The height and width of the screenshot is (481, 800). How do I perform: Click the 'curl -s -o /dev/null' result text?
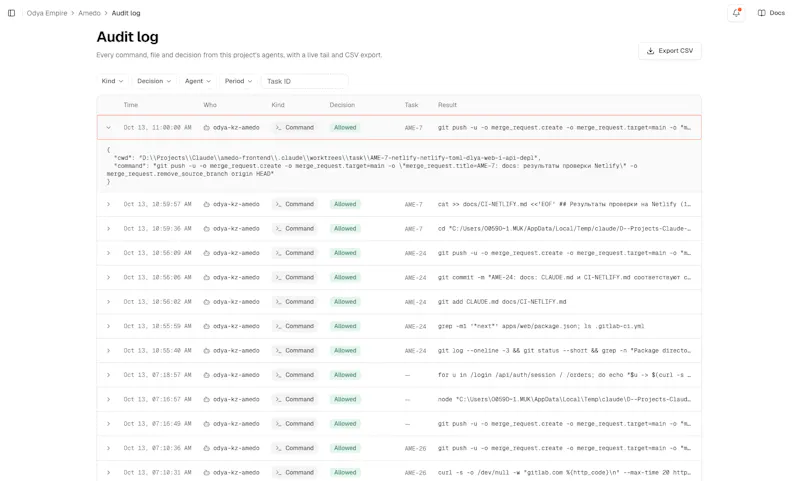pyautogui.click(x=564, y=472)
